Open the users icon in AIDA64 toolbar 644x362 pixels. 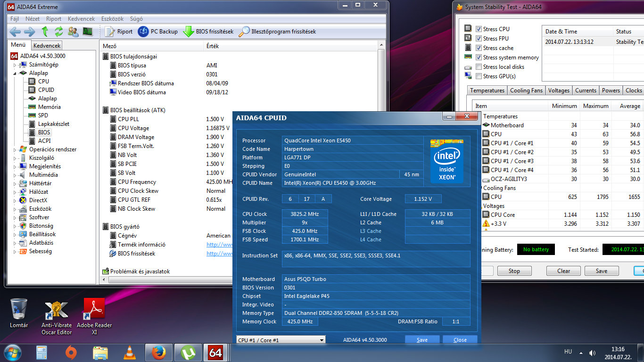pos(73,32)
